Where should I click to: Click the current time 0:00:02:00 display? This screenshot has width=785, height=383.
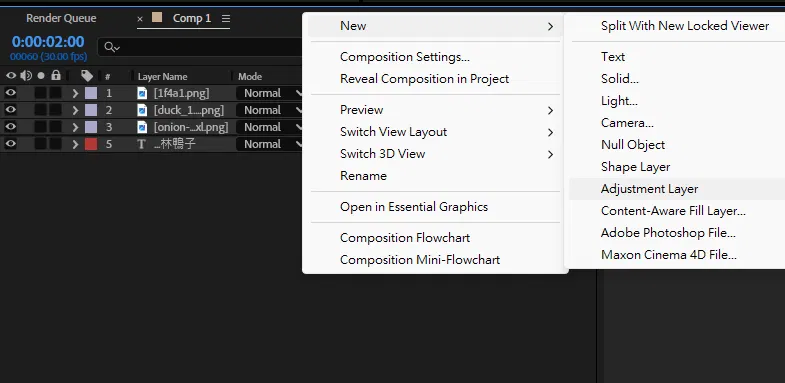[x=48, y=42]
